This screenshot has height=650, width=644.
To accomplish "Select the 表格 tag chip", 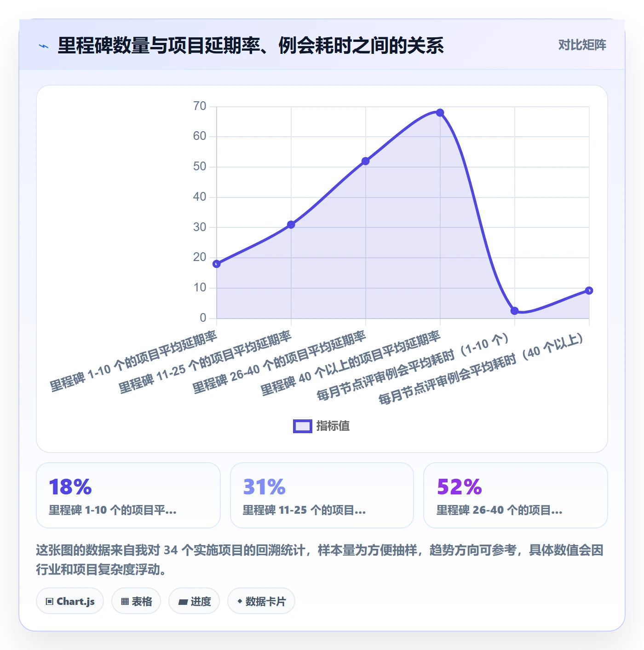I will [136, 601].
